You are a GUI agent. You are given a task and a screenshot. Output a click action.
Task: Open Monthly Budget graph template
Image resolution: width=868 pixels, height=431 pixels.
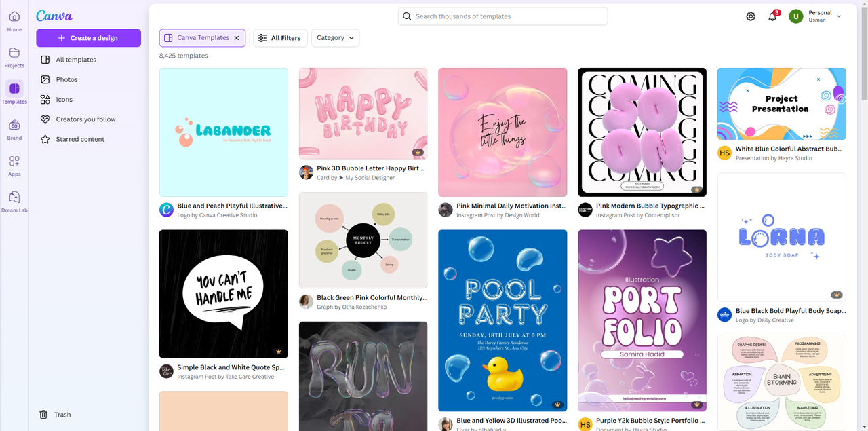(363, 240)
